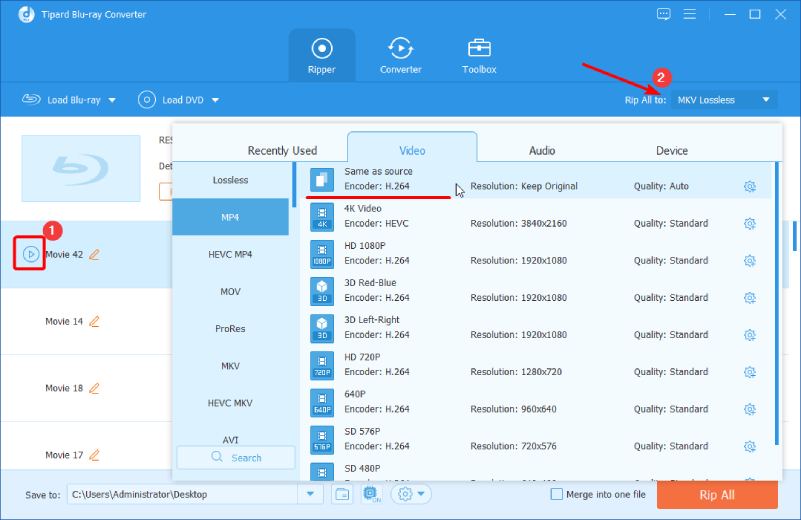Click the Rip All button
Screen dimensions: 801x520
coord(717,495)
